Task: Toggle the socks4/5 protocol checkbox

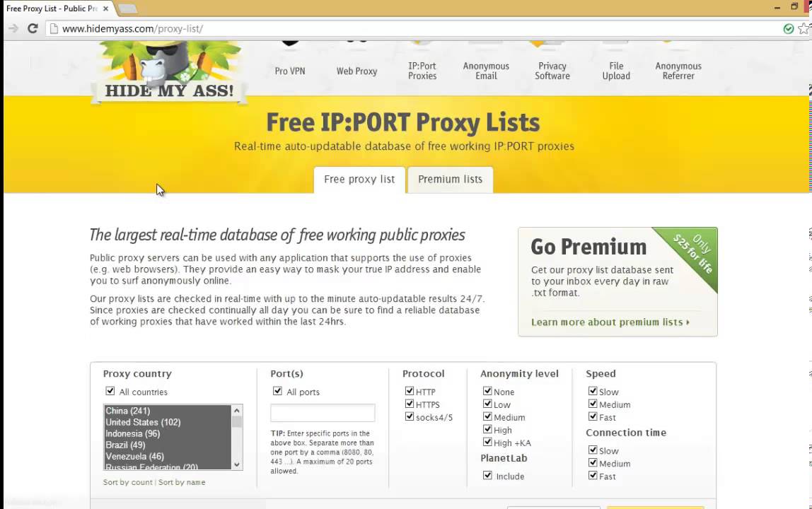Action: (x=410, y=416)
